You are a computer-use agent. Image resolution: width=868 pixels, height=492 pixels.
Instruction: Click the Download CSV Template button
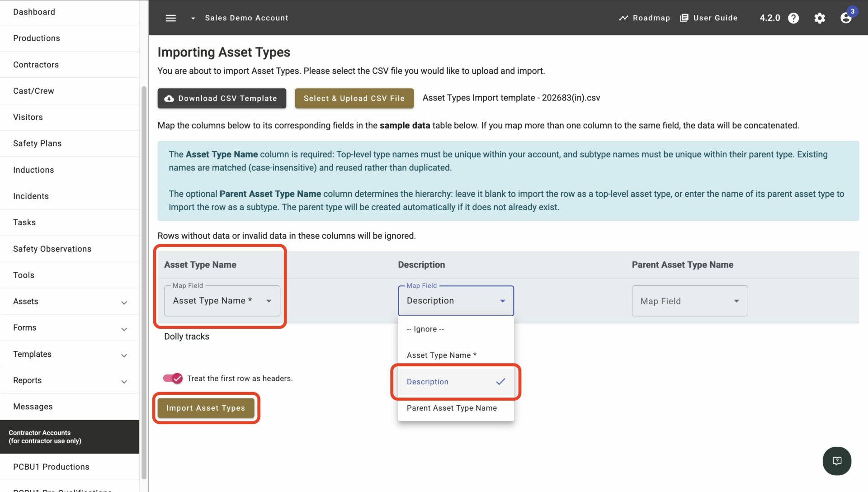[222, 98]
